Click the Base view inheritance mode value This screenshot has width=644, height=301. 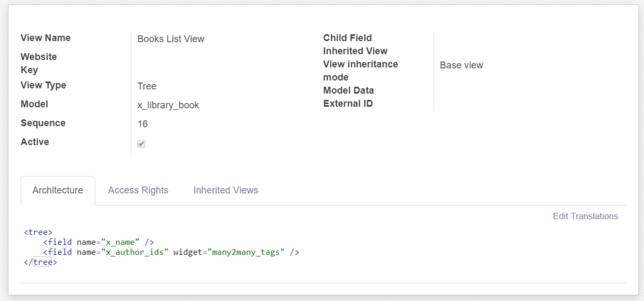click(461, 65)
